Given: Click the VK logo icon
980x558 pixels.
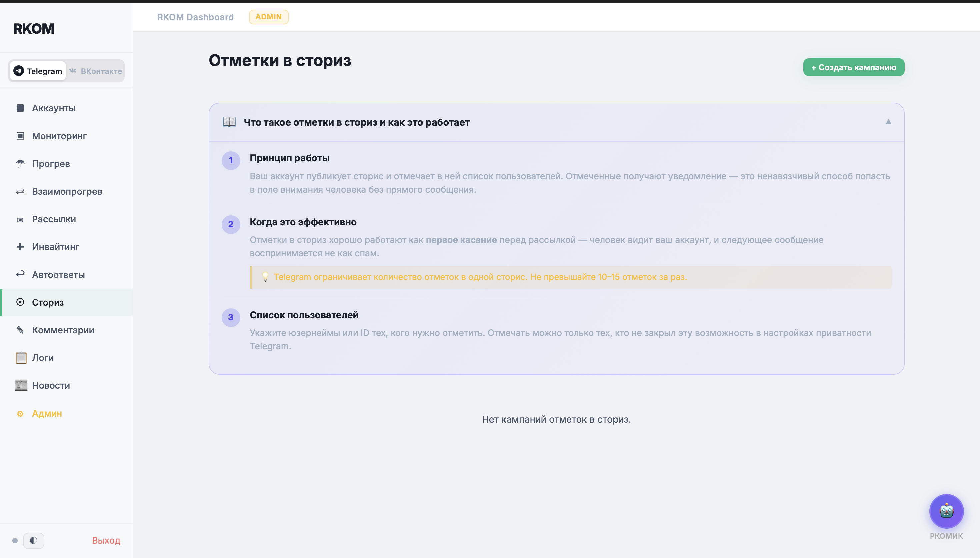Looking at the screenshot, I should (73, 71).
